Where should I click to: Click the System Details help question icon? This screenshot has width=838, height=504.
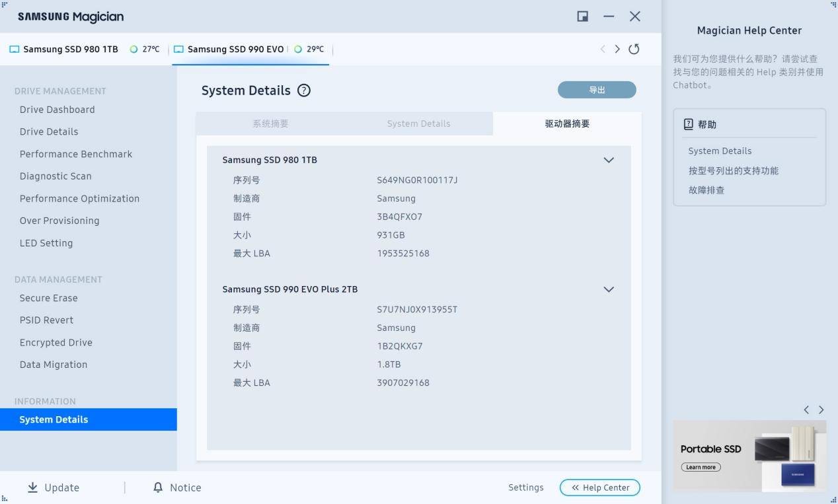point(304,90)
